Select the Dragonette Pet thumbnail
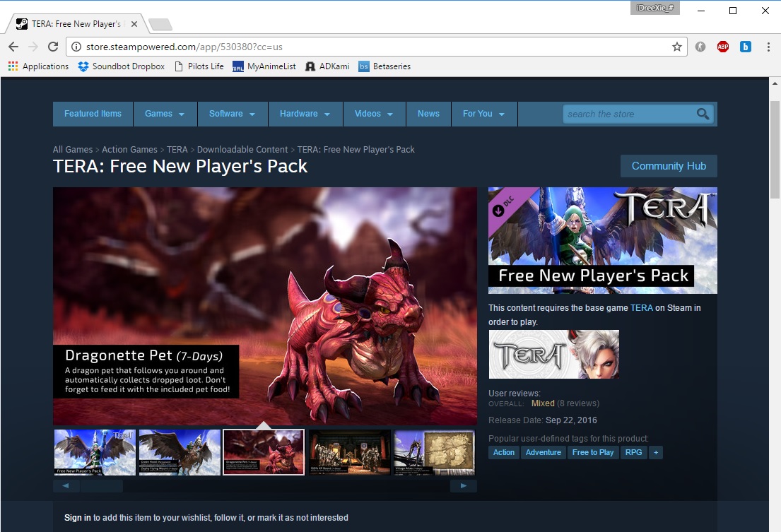The width and height of the screenshot is (781, 532). (x=264, y=452)
